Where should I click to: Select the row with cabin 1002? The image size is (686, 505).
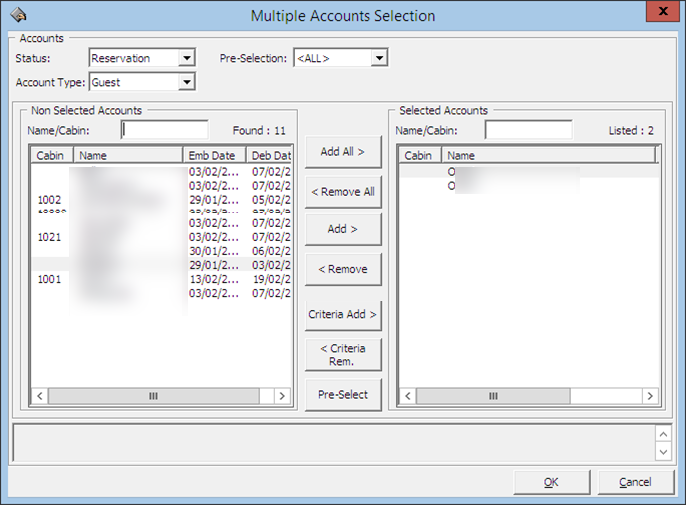coord(161,200)
